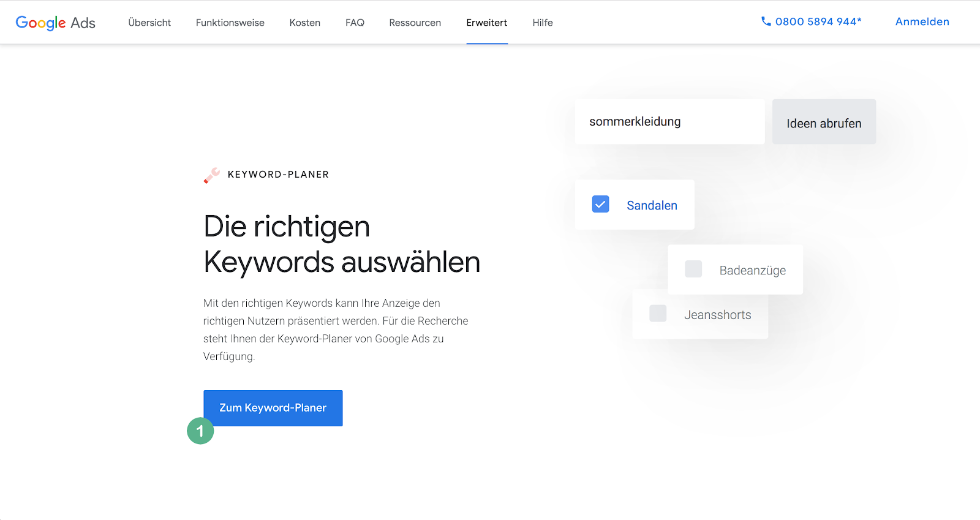Click the Google Ads logo
The image size is (980, 520).
[x=56, y=23]
